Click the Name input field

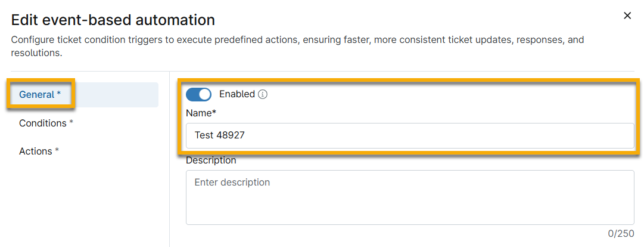(410, 136)
